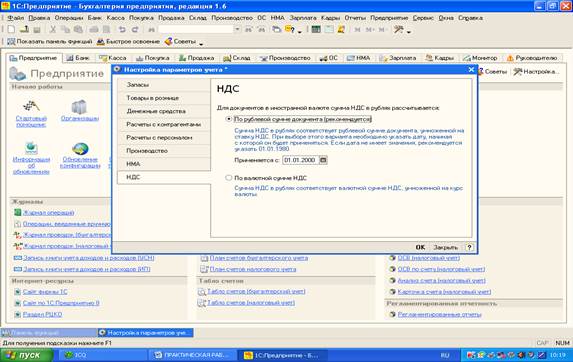Screen dimensions: 573x362
Task: Click the Применяется с date field
Action: 301,160
